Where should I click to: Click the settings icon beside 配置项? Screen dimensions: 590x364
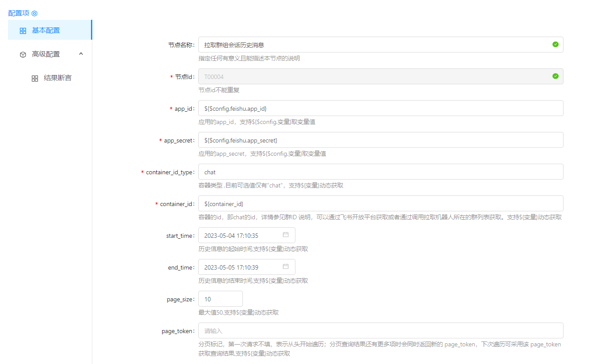34,13
